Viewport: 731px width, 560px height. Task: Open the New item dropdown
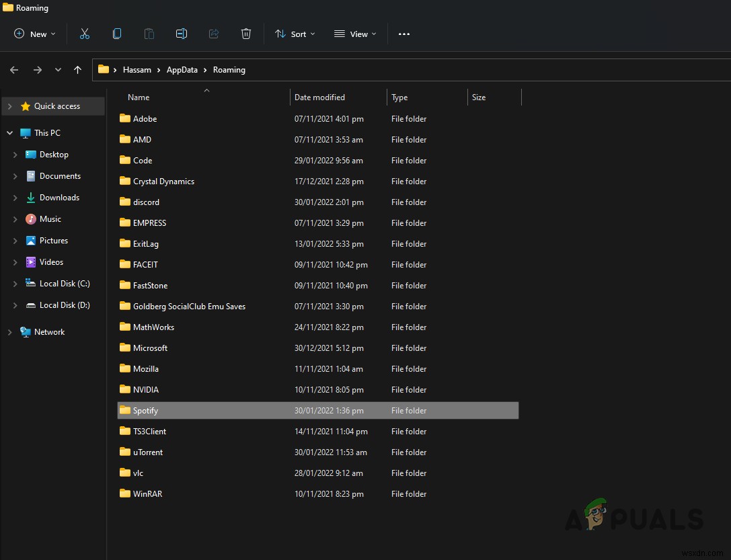tap(34, 33)
